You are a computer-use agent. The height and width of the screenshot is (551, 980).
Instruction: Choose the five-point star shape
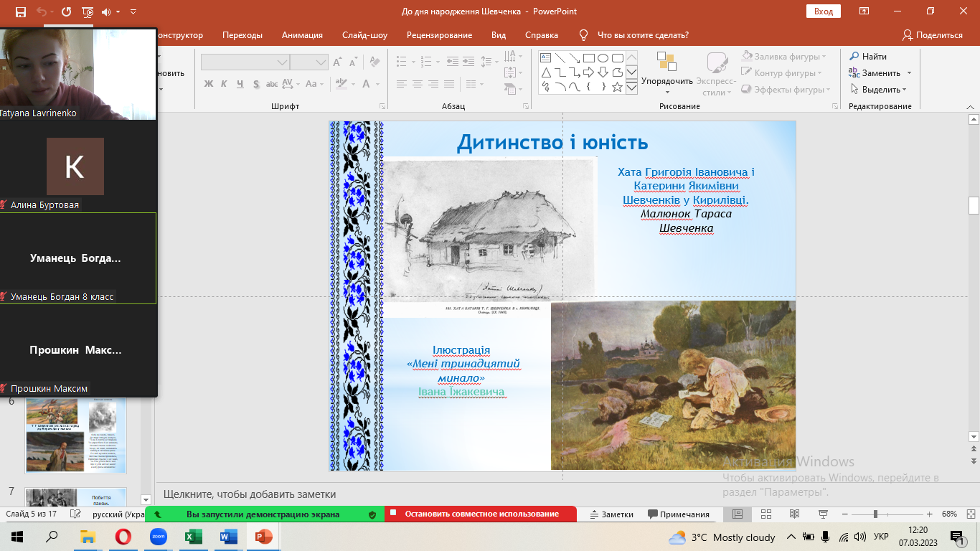pyautogui.click(x=618, y=87)
